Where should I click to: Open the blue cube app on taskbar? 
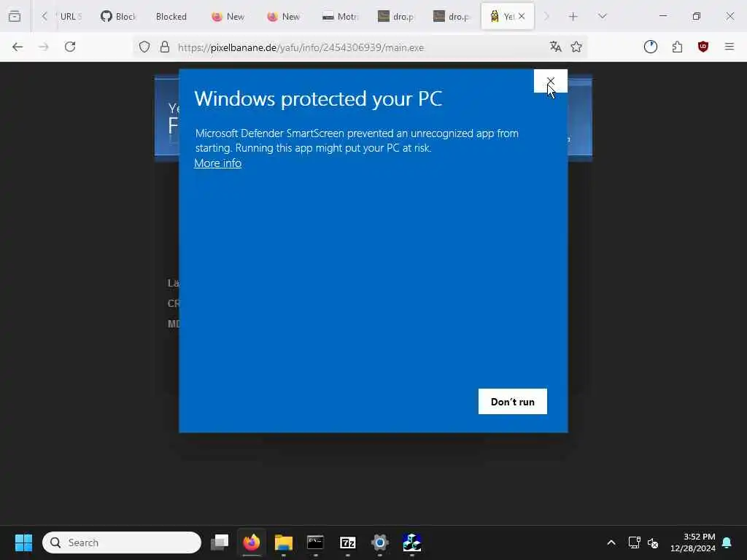(412, 542)
